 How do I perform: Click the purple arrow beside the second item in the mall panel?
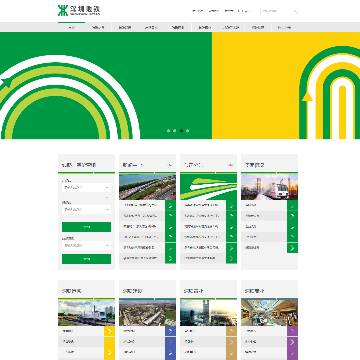click(292, 342)
